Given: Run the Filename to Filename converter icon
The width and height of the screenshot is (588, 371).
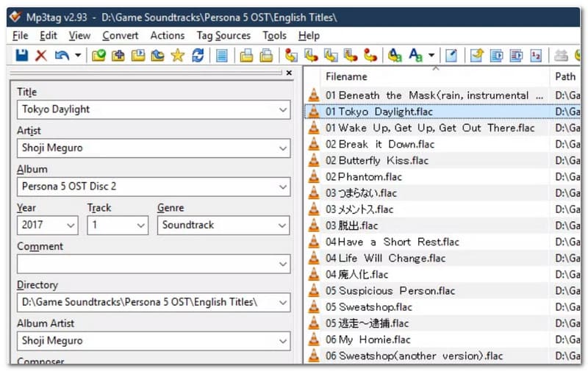Looking at the screenshot, I should (331, 55).
